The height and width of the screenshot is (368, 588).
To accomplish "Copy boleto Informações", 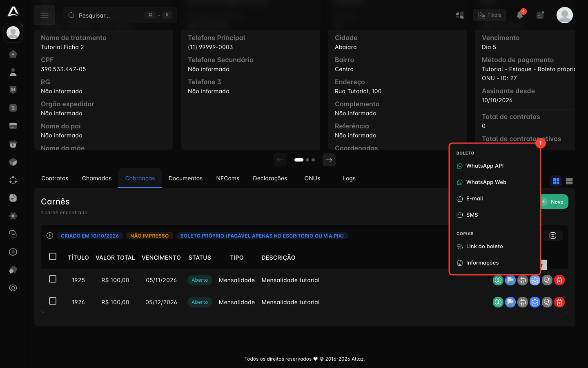I will point(495,263).
